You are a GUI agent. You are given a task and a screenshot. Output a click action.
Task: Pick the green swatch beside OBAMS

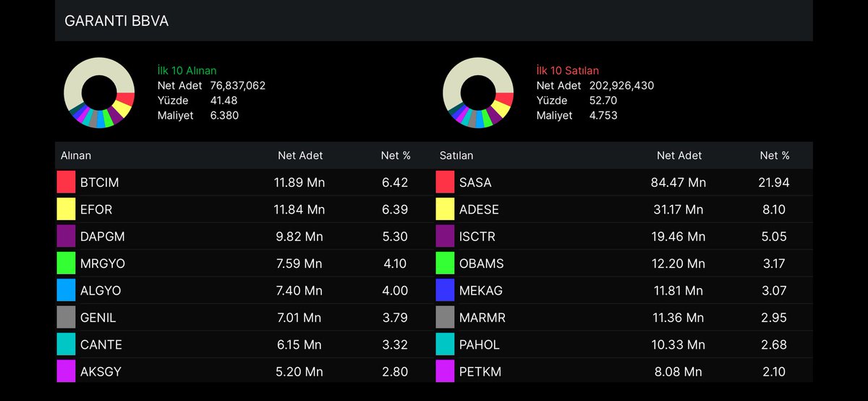point(445,263)
